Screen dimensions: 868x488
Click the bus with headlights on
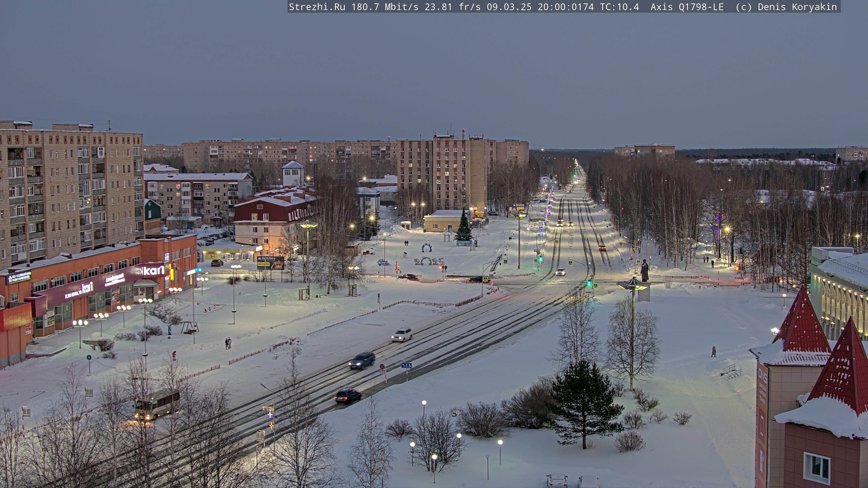157,404
